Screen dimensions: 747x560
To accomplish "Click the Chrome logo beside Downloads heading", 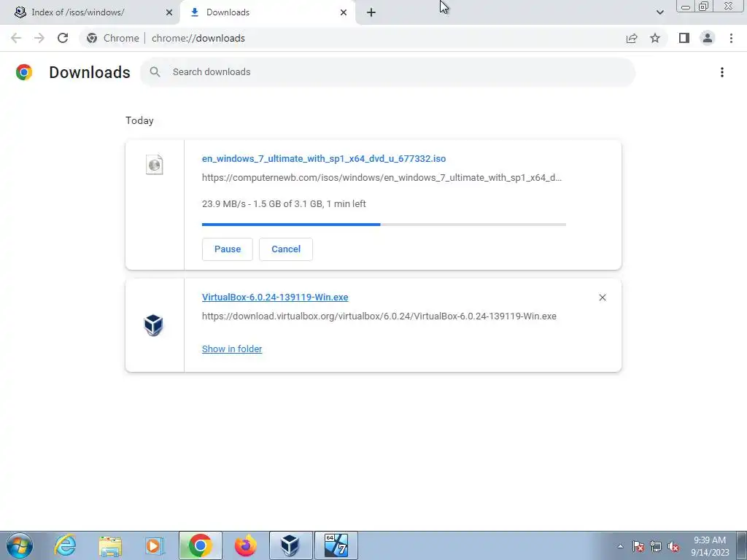I will (24, 72).
